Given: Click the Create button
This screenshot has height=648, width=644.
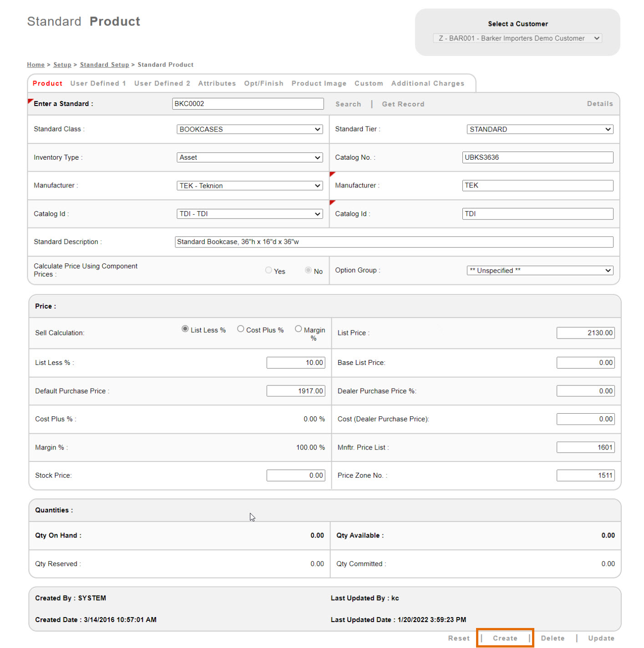Looking at the screenshot, I should pyautogui.click(x=505, y=638).
